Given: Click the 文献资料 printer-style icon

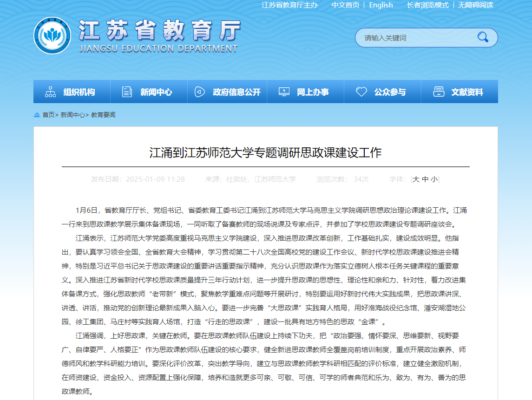Looking at the screenshot, I should pos(438,92).
